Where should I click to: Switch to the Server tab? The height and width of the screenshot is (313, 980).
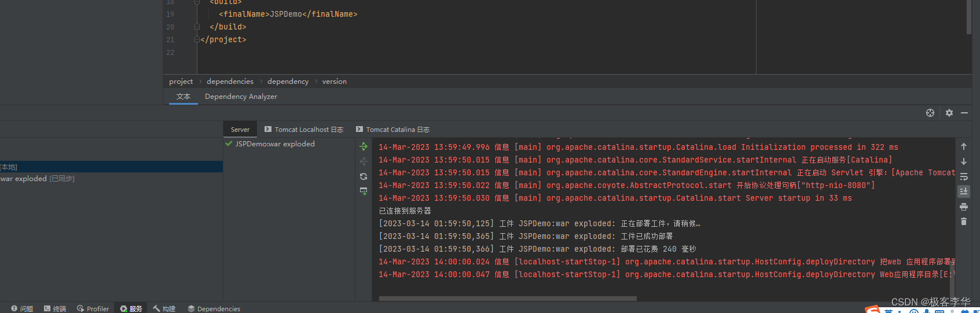coord(240,130)
